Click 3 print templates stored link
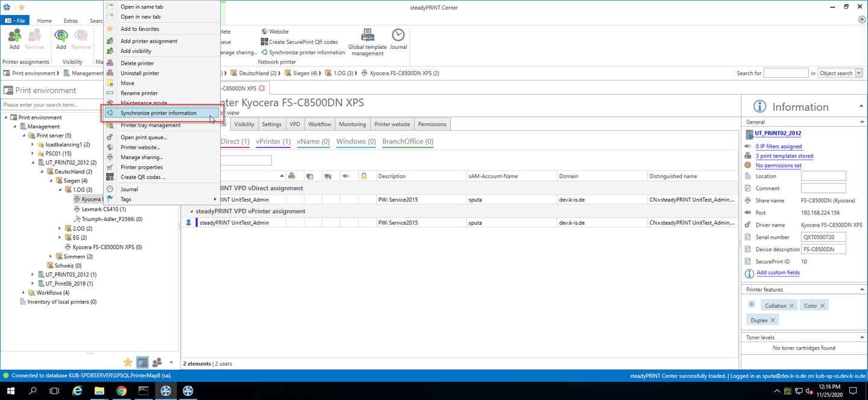The image size is (868, 400). (784, 156)
